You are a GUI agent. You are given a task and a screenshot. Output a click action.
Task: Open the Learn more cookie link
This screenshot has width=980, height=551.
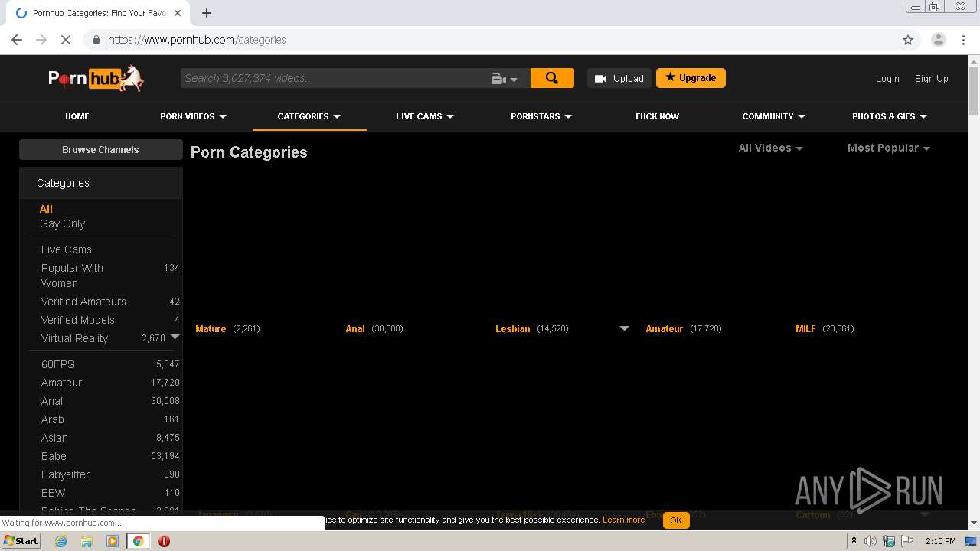click(x=623, y=520)
